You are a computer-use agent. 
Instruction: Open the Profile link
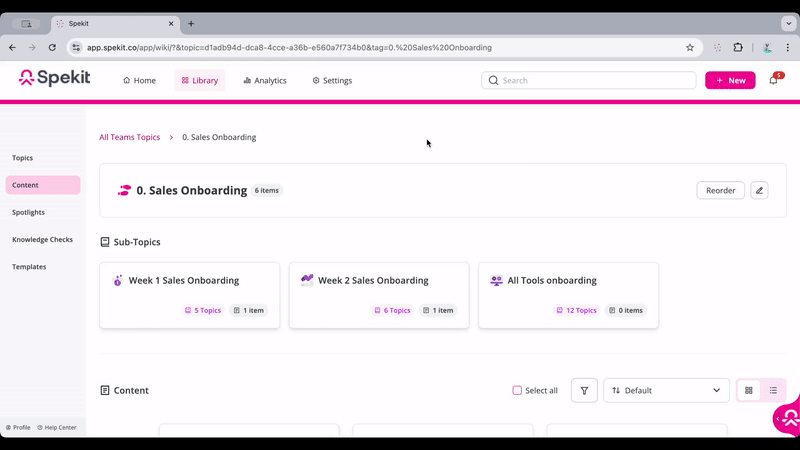click(x=18, y=428)
